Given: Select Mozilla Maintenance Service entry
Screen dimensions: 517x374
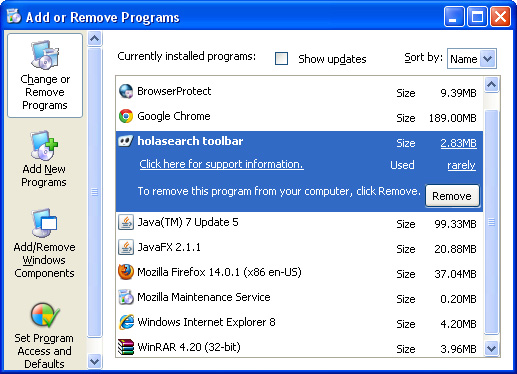Looking at the screenshot, I should pos(299,298).
